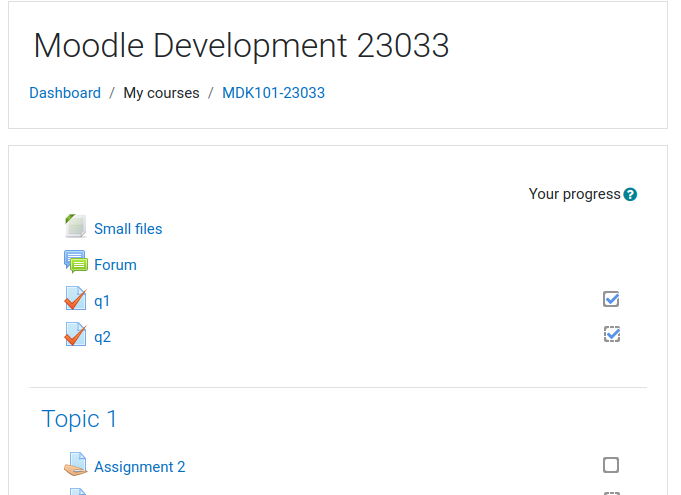Click the Topic 1 section heading
Image resolution: width=681 pixels, height=495 pixels.
79,419
